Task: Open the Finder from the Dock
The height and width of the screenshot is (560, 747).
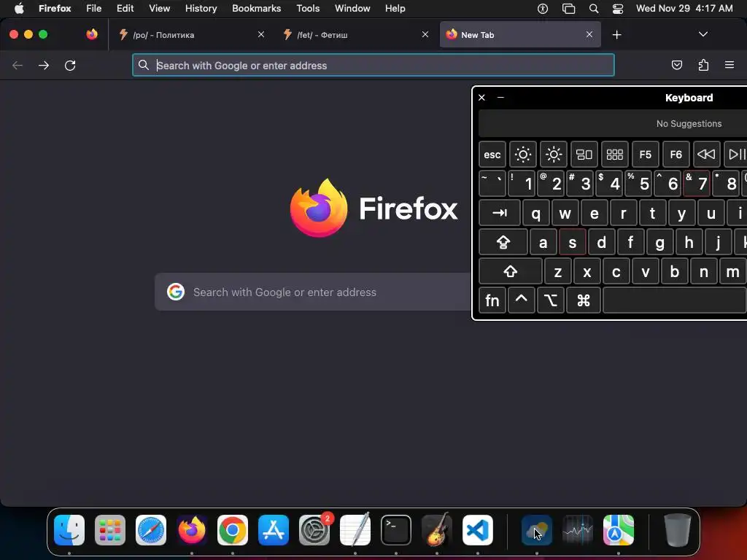Action: [x=69, y=530]
